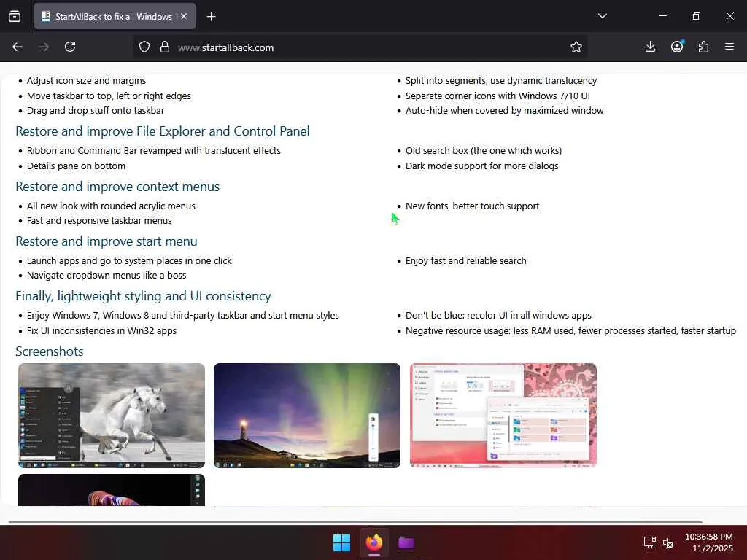This screenshot has width=747, height=560.
Task: Click 'New fonts, better touch support'
Action: click(473, 206)
